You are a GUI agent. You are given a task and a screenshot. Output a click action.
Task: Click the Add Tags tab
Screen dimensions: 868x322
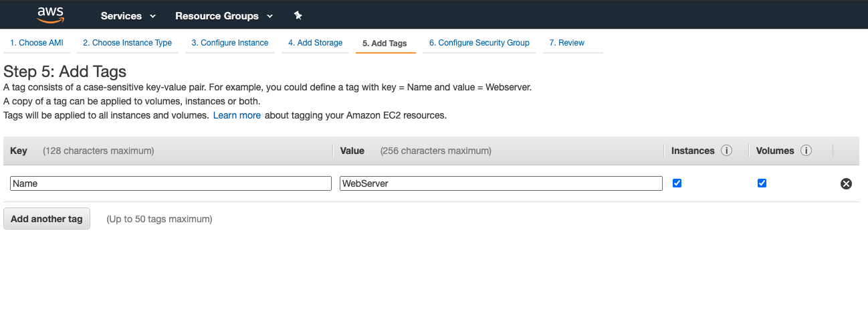[x=385, y=44]
